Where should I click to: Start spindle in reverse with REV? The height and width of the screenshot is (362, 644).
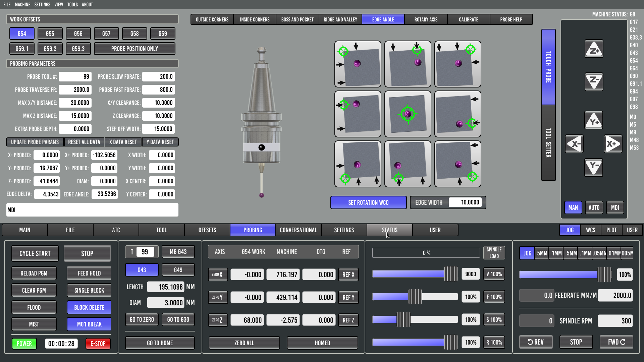pos(536,342)
